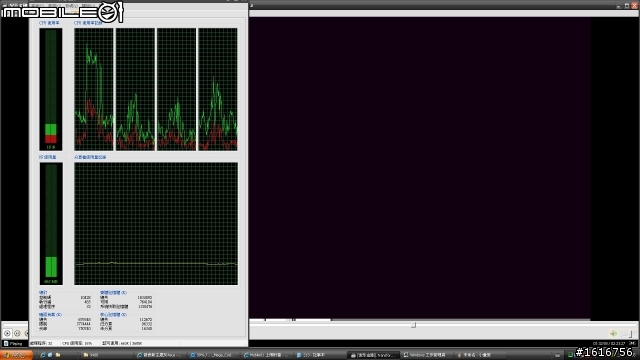Screen dimensions: 640x360
Task: Click the Playing status icon
Action: pos(6,344)
